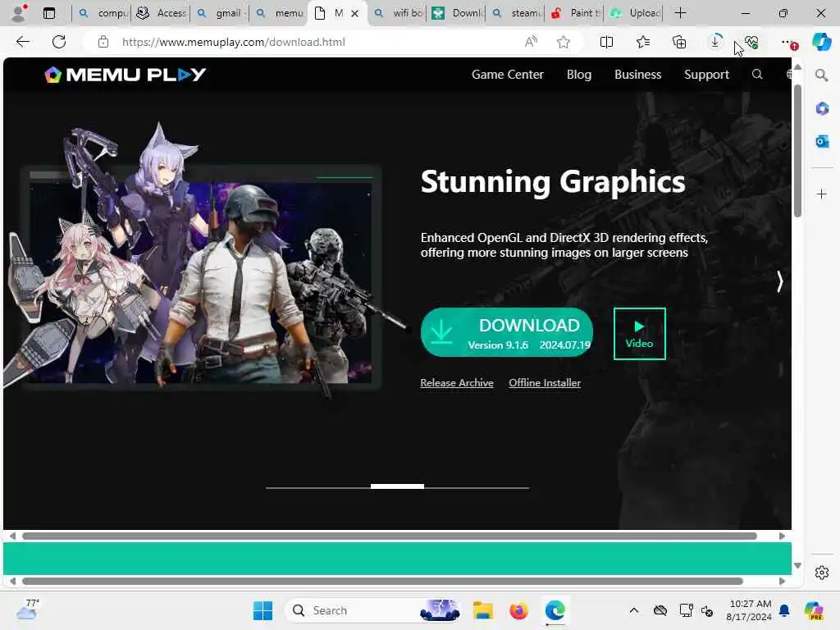Open the taskbar weather widget
This screenshot has width=840, height=630.
pos(27,609)
